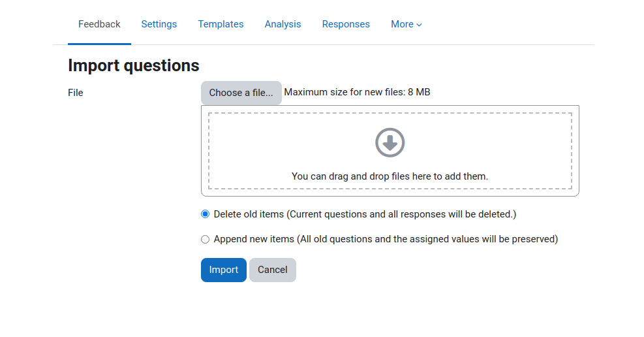Click the download arrow icon in drop zone
644x337 pixels.
pos(390,142)
